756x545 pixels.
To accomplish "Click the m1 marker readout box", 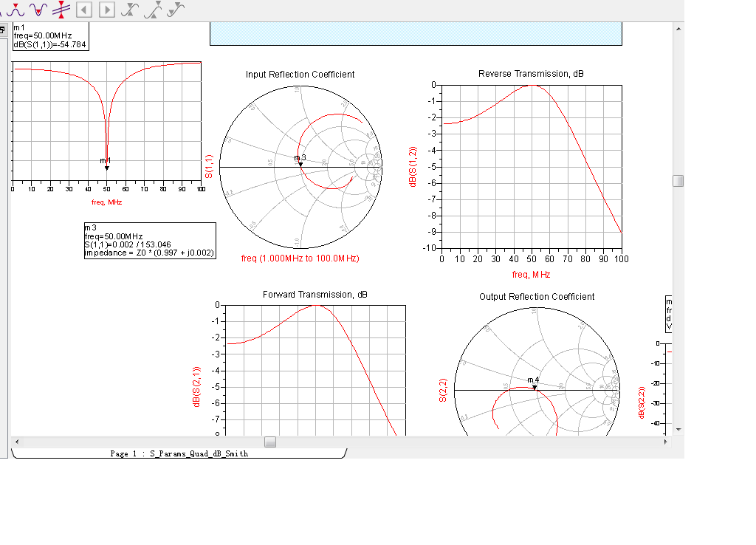I will (51, 36).
